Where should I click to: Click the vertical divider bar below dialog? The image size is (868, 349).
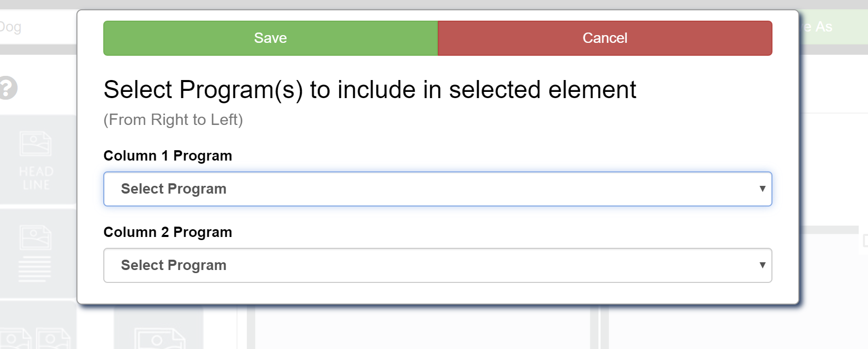(594, 327)
